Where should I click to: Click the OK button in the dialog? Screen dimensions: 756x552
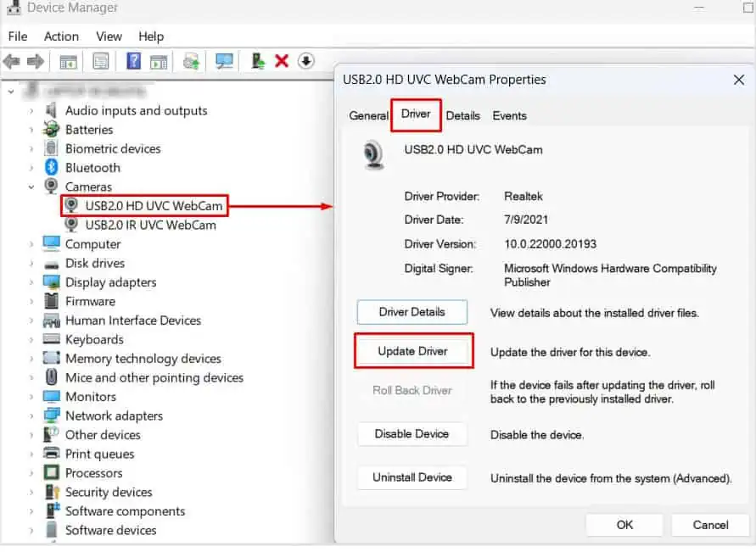coord(624,525)
